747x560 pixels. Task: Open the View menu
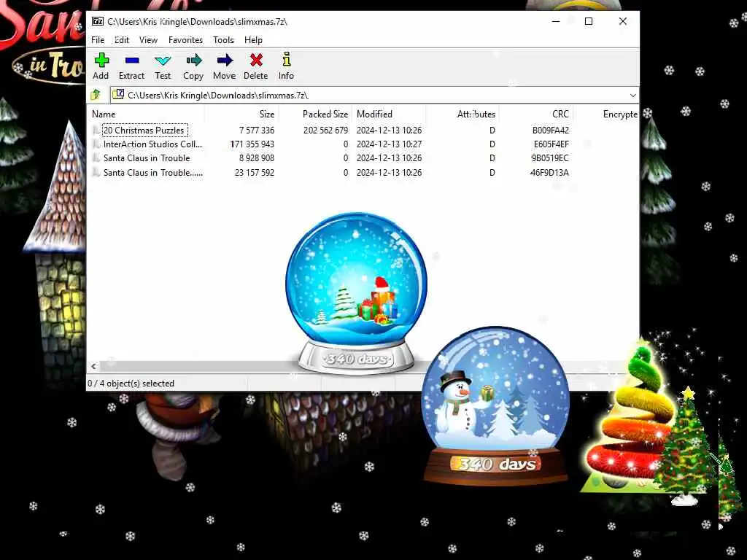click(148, 40)
